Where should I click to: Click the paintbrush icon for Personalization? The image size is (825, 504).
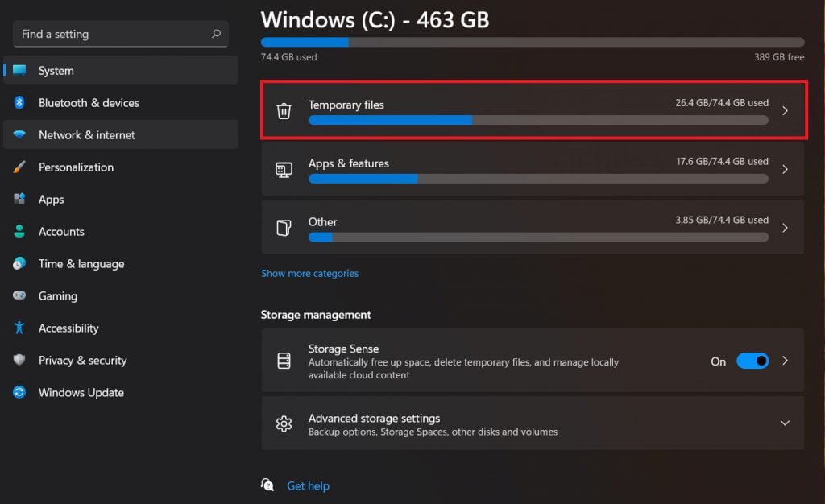pos(19,167)
